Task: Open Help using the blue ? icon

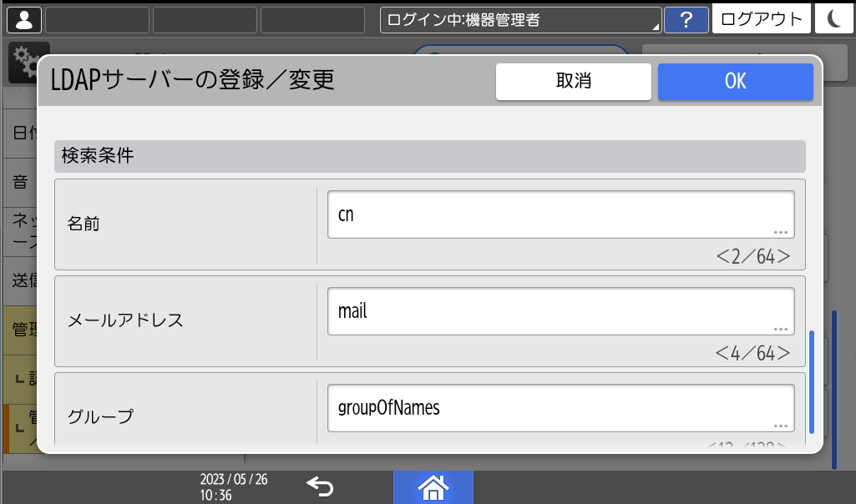Action: [685, 18]
